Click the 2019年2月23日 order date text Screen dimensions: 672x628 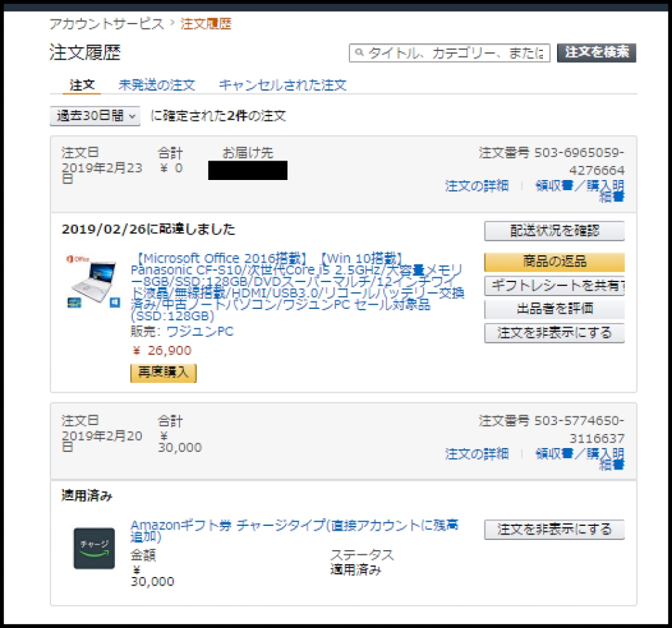pyautogui.click(x=101, y=173)
